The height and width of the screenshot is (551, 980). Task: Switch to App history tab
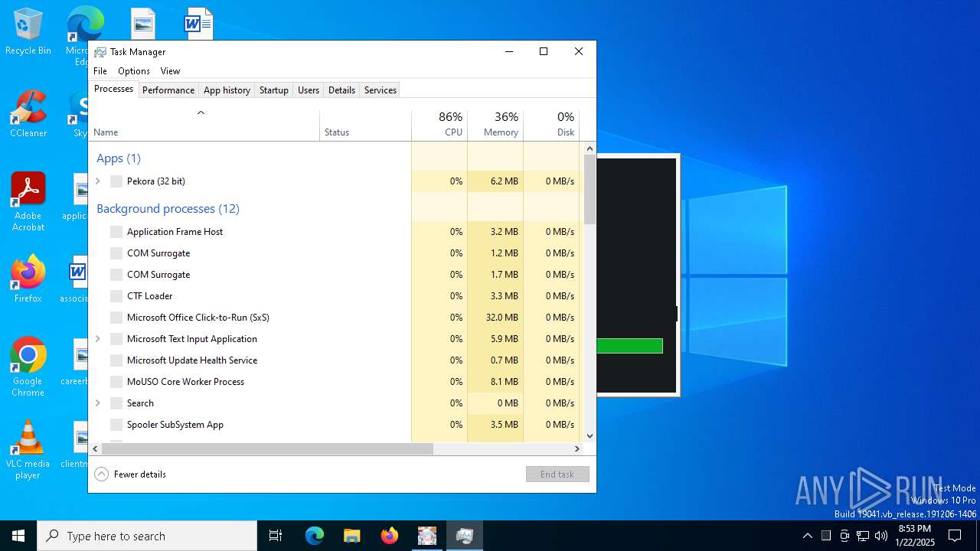[227, 90]
